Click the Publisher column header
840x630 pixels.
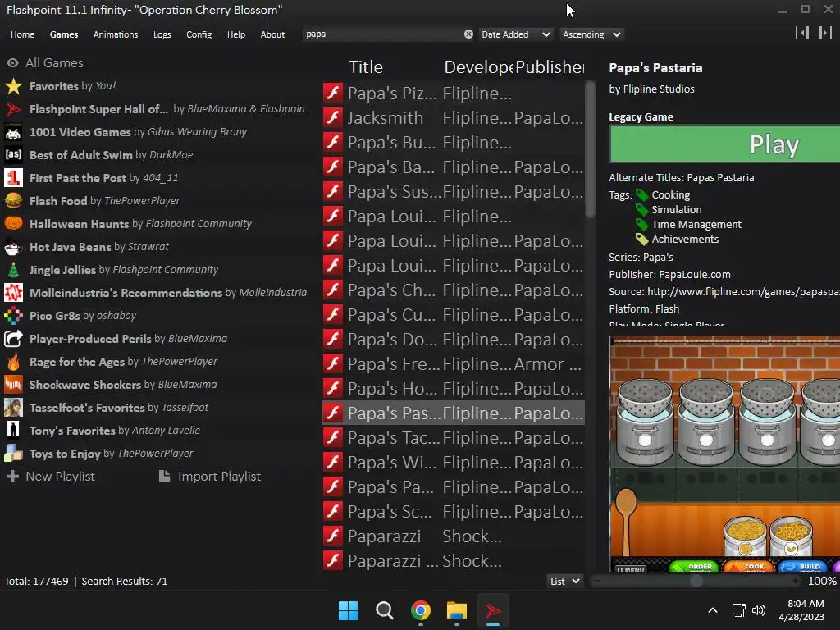point(550,67)
